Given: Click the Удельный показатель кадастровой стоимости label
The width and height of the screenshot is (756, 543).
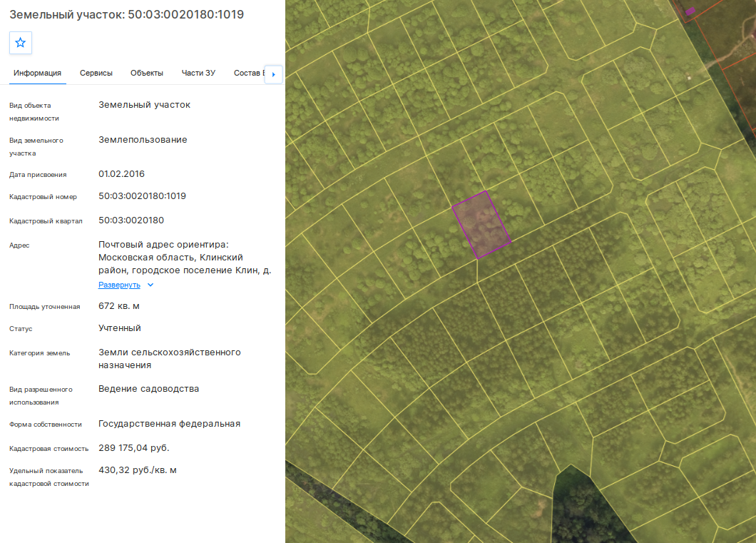Looking at the screenshot, I should tap(49, 477).
